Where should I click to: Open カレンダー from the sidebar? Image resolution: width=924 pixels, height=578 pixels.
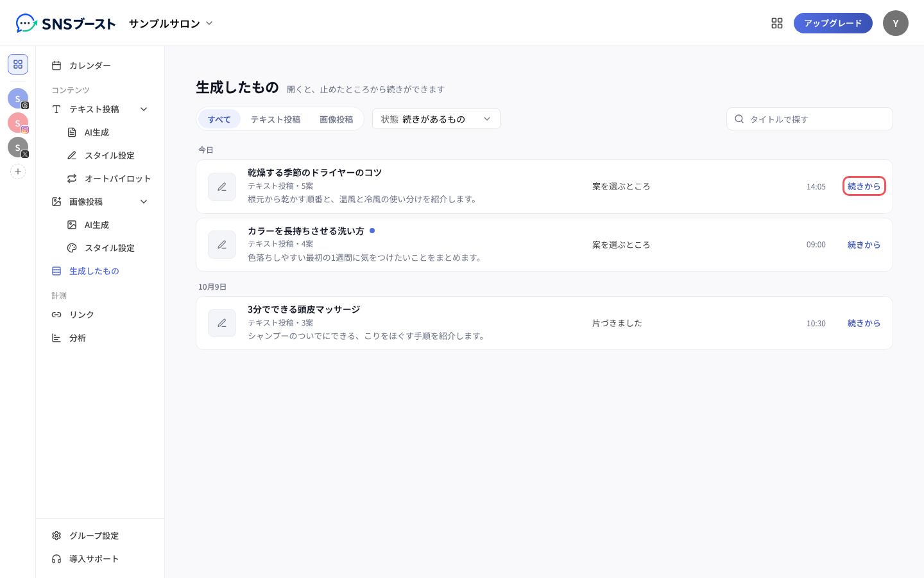(x=100, y=66)
